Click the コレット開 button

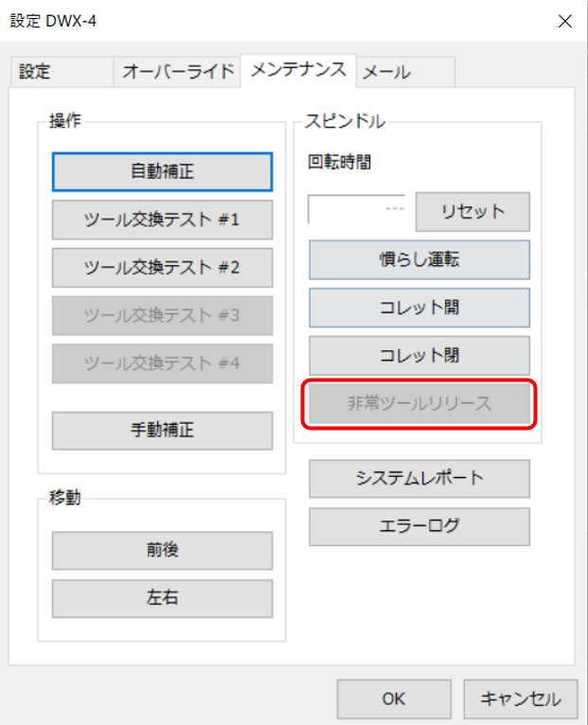[419, 308]
